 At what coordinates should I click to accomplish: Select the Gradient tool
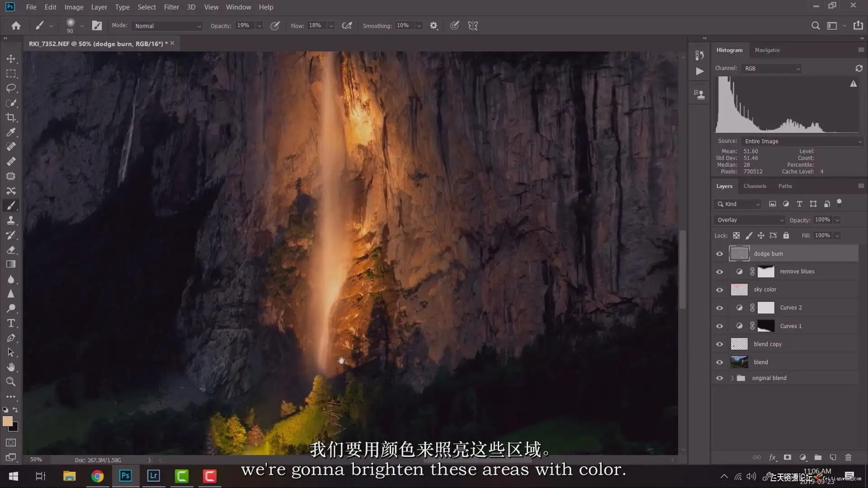[x=11, y=264]
